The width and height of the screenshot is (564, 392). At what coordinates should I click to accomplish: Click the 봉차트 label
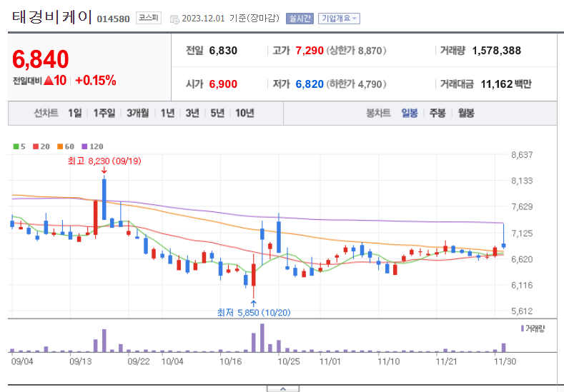378,114
